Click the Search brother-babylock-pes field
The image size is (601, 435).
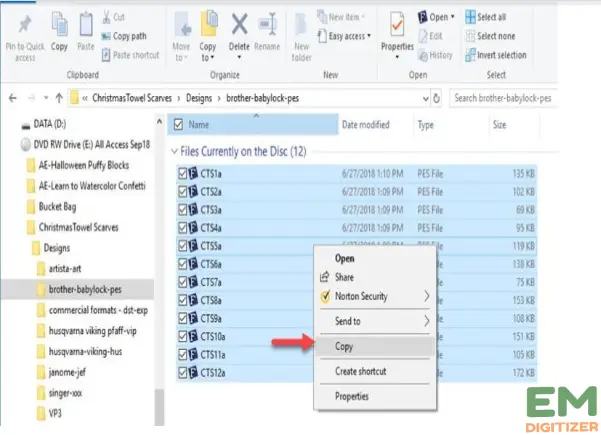[x=503, y=98]
